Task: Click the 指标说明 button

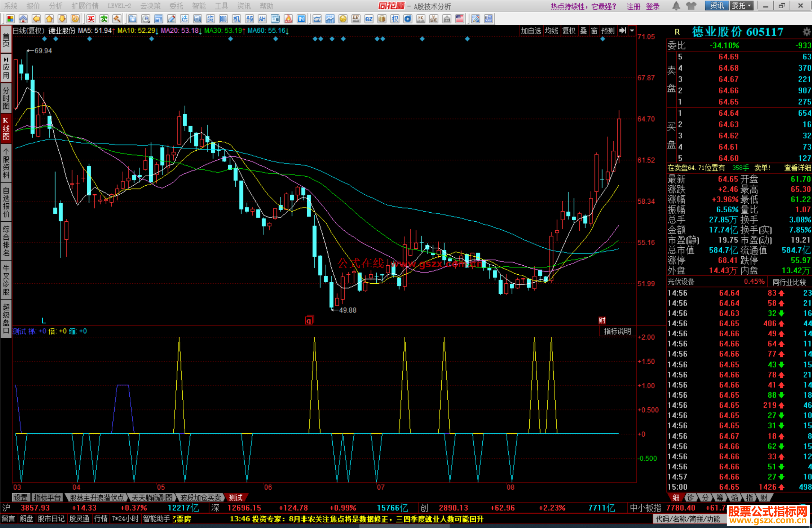Action: point(617,331)
